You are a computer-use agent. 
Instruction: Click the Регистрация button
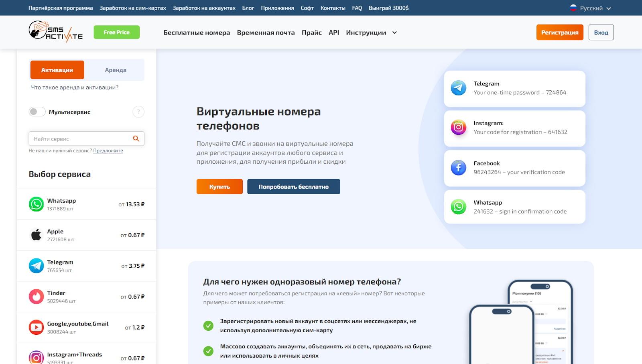(560, 33)
